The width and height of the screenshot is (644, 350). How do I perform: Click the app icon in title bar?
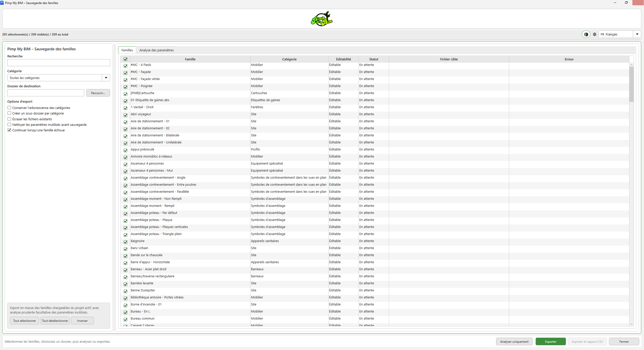coord(2,3)
